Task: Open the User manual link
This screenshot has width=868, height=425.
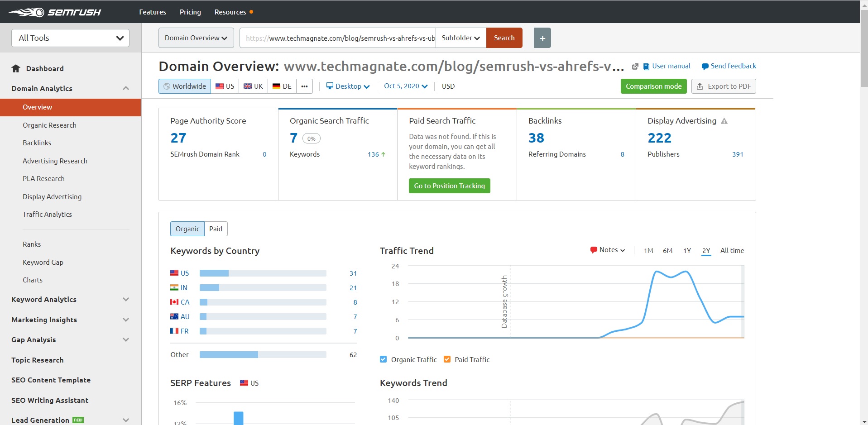Action: coord(671,66)
